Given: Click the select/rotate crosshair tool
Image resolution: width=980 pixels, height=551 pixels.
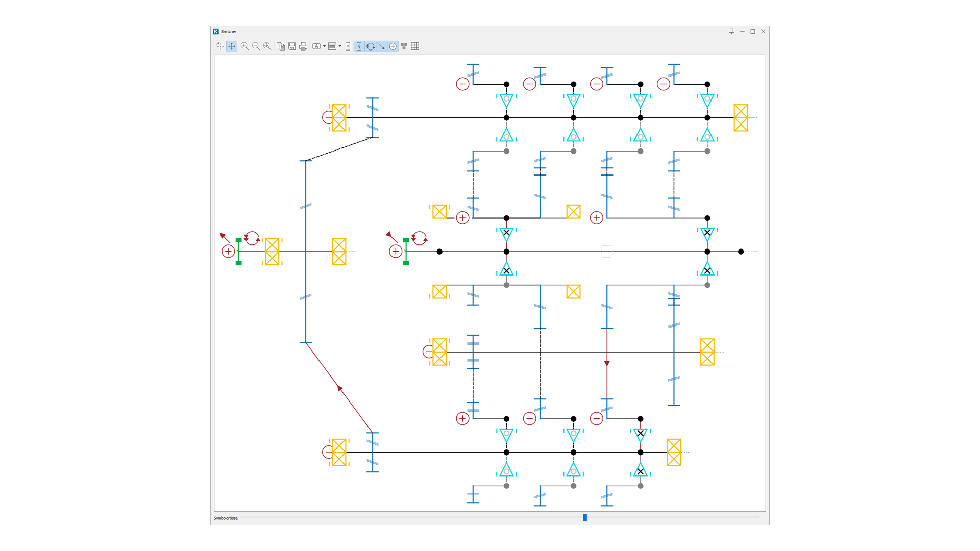Looking at the screenshot, I should pos(220,46).
